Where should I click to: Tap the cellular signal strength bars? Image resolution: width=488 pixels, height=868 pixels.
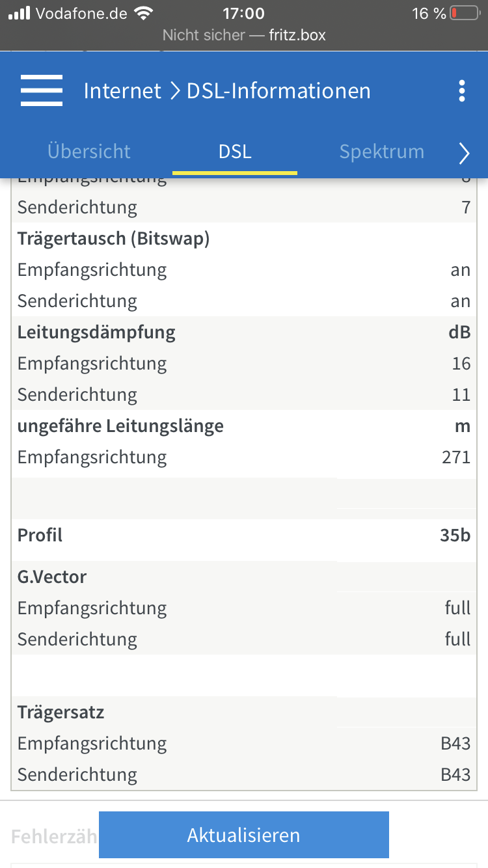pyautogui.click(x=20, y=13)
